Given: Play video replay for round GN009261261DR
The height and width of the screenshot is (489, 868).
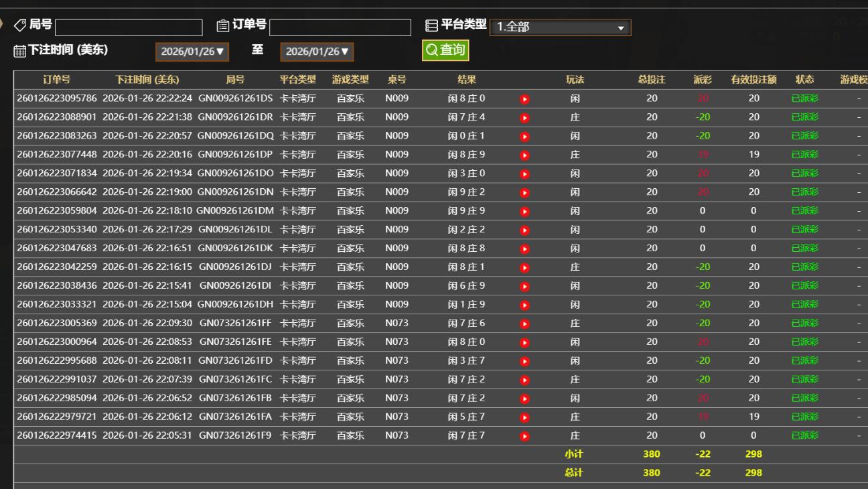Looking at the screenshot, I should click(x=525, y=118).
